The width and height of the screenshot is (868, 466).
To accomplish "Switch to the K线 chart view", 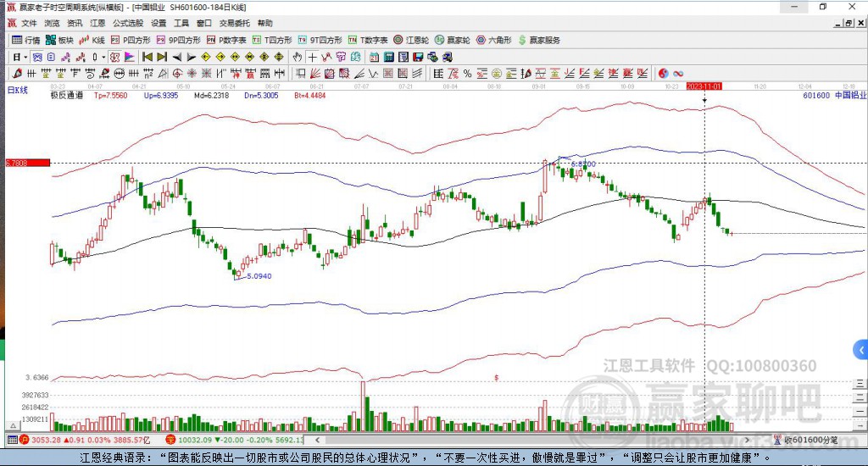I will pyautogui.click(x=92, y=40).
